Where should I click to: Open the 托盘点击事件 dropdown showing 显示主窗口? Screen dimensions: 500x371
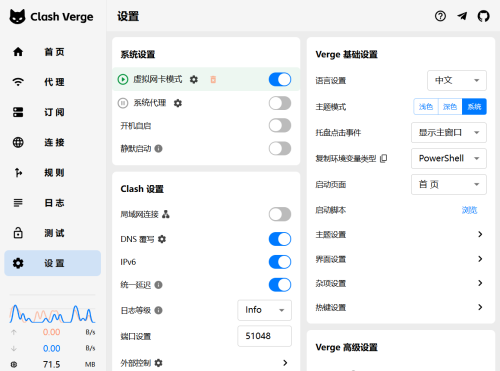(x=449, y=133)
